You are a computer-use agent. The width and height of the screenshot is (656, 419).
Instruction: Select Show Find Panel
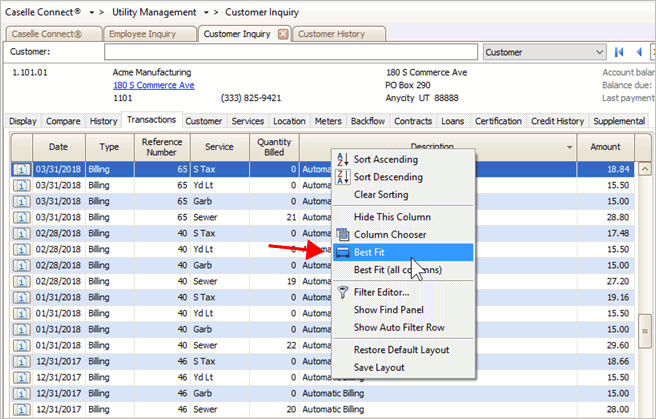(x=405, y=310)
